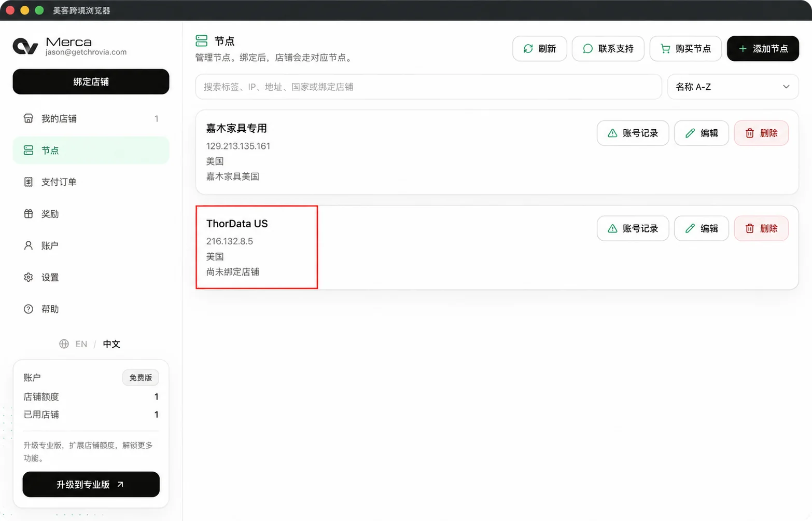Image resolution: width=812 pixels, height=521 pixels.
Task: Go to 奖励 menu item
Action: click(91, 214)
